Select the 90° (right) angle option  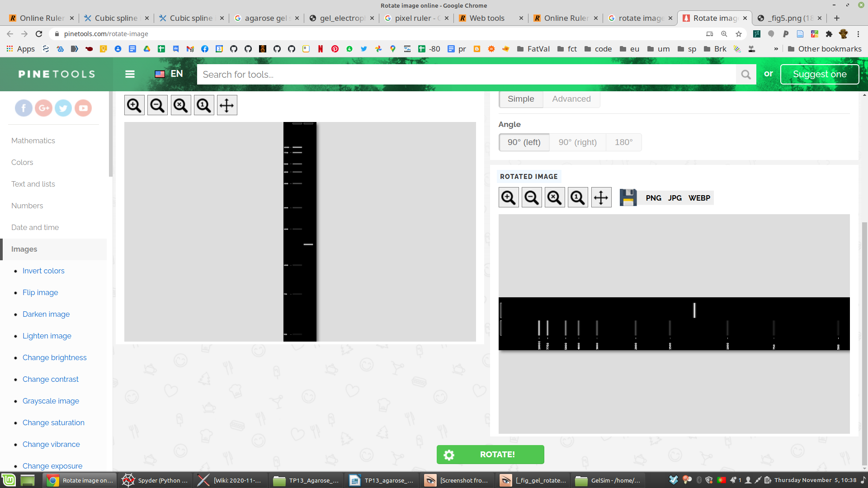click(577, 142)
